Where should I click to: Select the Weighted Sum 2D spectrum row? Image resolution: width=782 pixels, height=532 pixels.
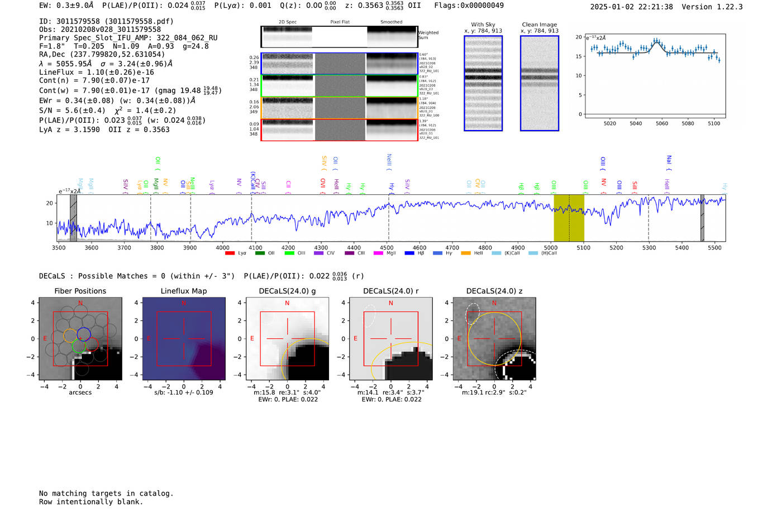(339, 37)
